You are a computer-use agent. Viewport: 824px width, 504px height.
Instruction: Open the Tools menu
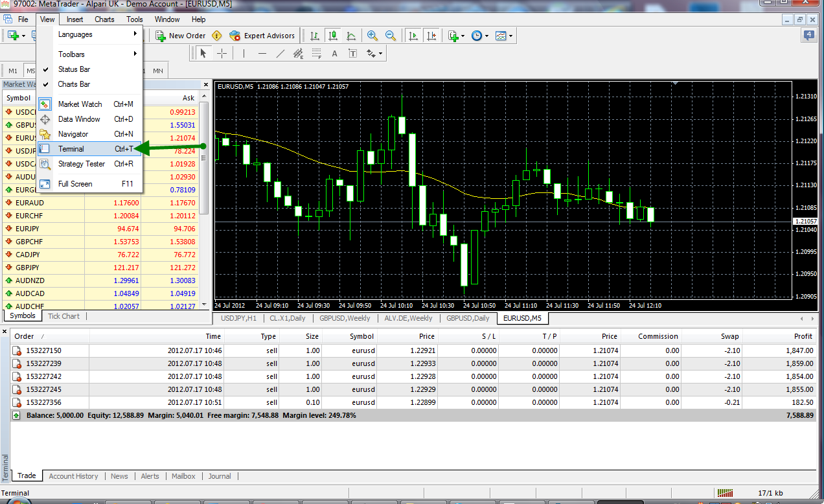pos(135,19)
